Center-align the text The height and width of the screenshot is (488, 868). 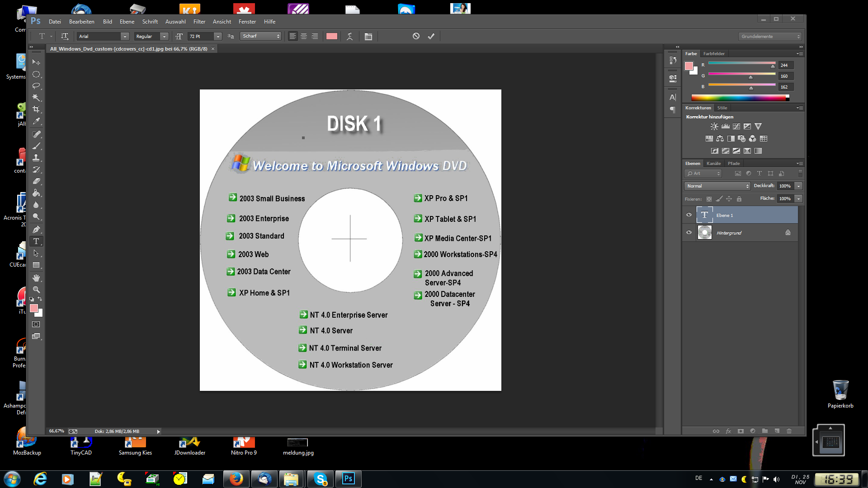tap(304, 37)
